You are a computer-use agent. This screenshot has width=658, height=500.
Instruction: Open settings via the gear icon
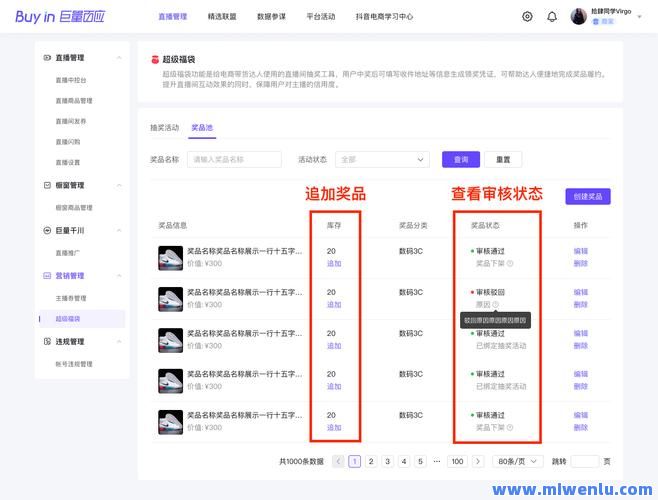coord(527,17)
